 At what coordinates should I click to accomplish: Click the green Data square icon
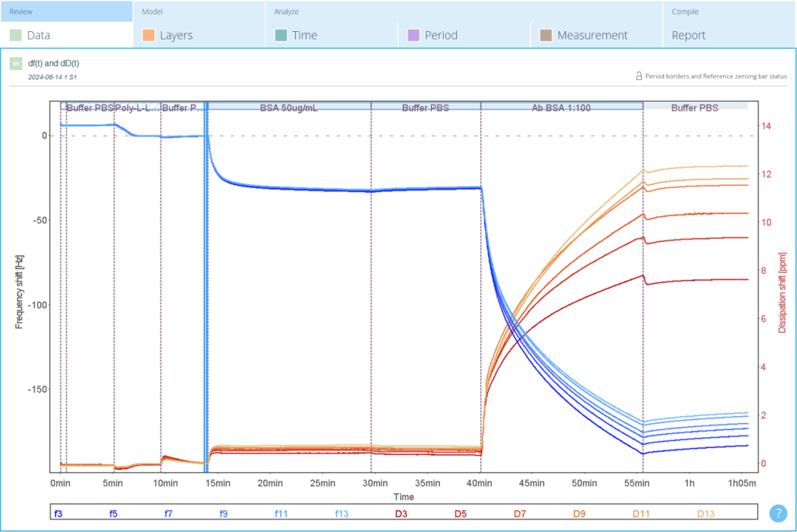[x=16, y=35]
